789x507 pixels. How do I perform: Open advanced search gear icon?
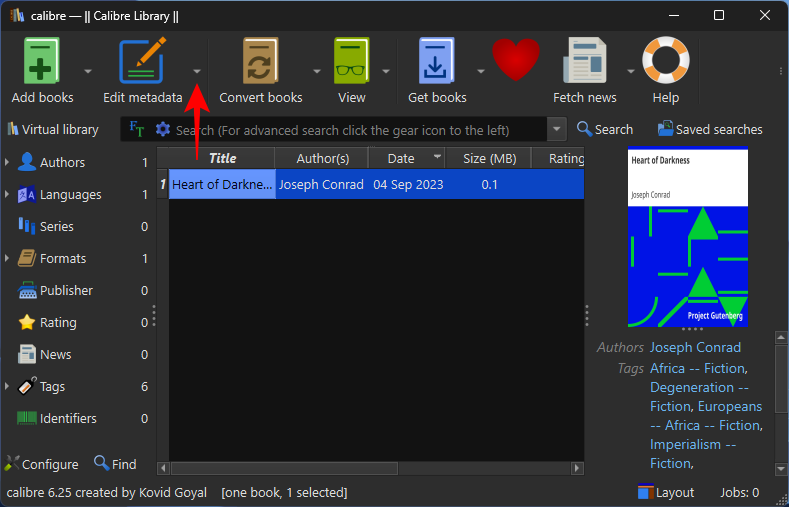tap(163, 129)
